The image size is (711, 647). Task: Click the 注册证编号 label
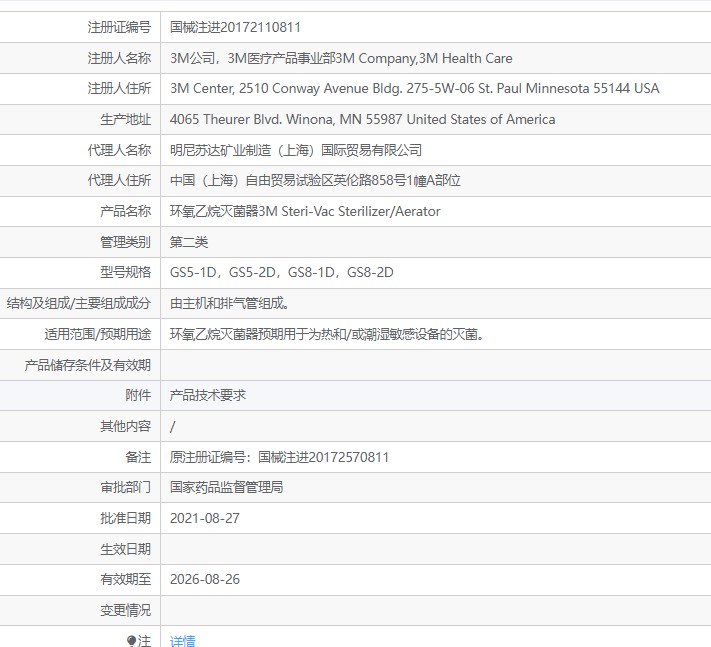click(119, 27)
